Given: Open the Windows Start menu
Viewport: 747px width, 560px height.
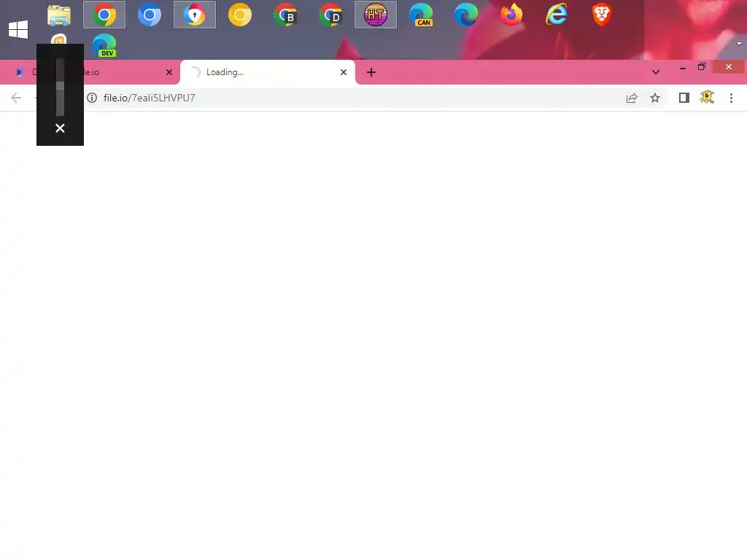Looking at the screenshot, I should [18, 29].
